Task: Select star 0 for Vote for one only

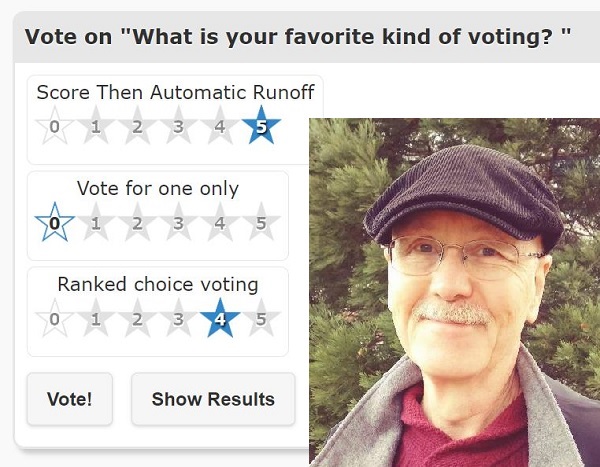Action: [54, 222]
